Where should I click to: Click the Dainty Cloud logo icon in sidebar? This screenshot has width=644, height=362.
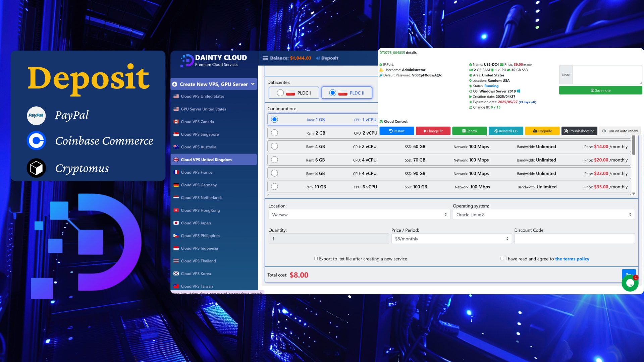pos(187,61)
